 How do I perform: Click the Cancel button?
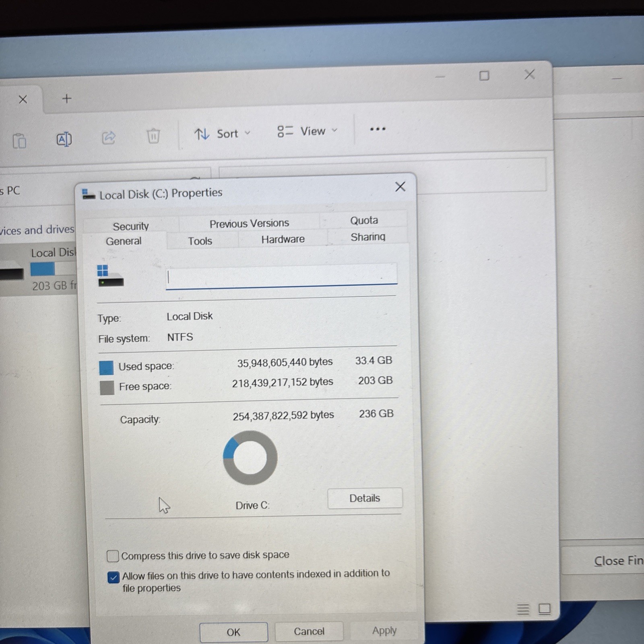(309, 631)
